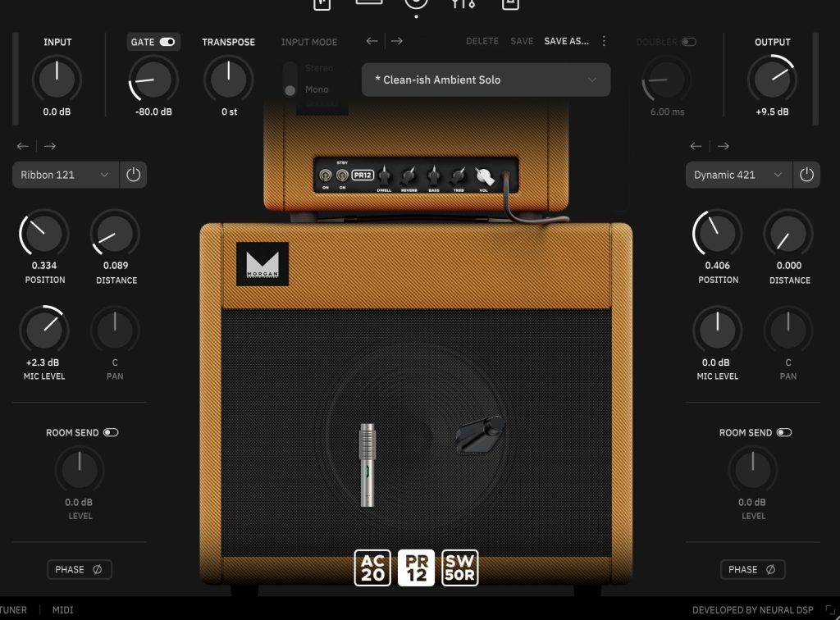Select the SW50R amp icon
Screen dimensions: 840x620
click(x=459, y=568)
